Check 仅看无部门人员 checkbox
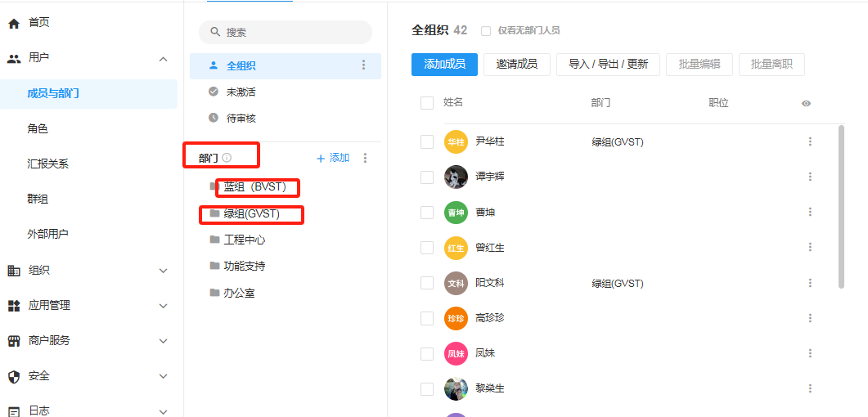Viewport: 868px width, 417px height. [x=486, y=31]
